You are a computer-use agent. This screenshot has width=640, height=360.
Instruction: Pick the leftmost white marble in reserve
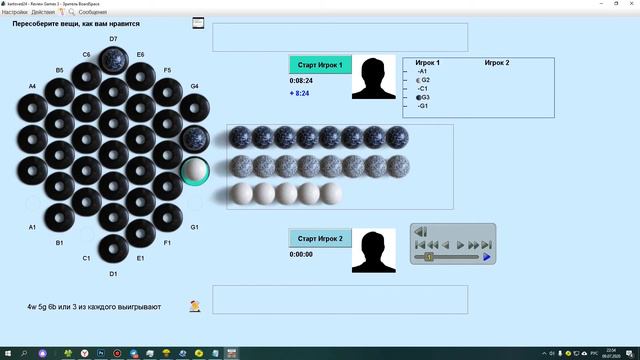click(x=242, y=193)
